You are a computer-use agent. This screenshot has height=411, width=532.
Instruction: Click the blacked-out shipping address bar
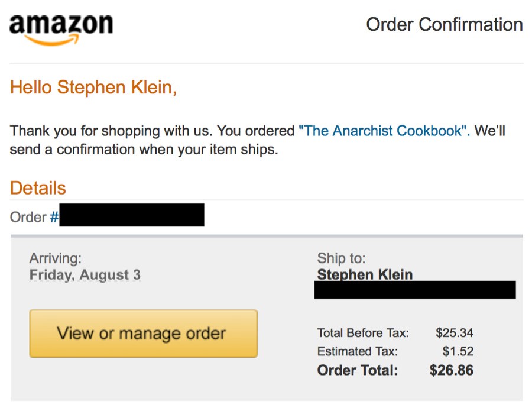pos(415,290)
